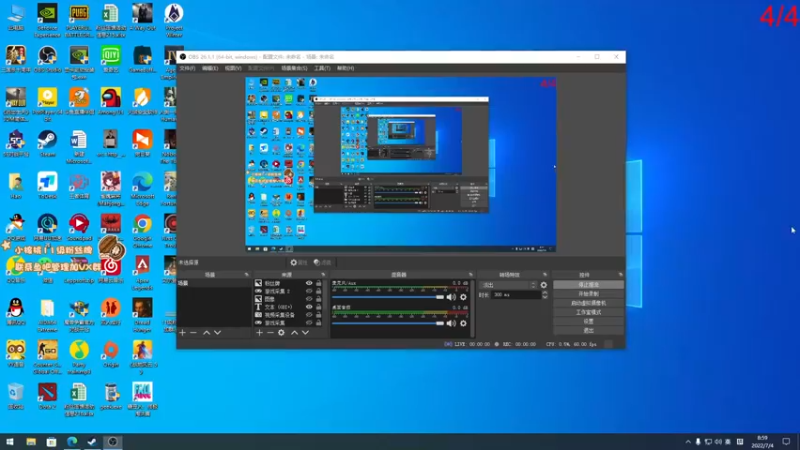Screen dimensions: 800x450
Task: Pop out the 场景 dock panel
Action: coord(246,274)
